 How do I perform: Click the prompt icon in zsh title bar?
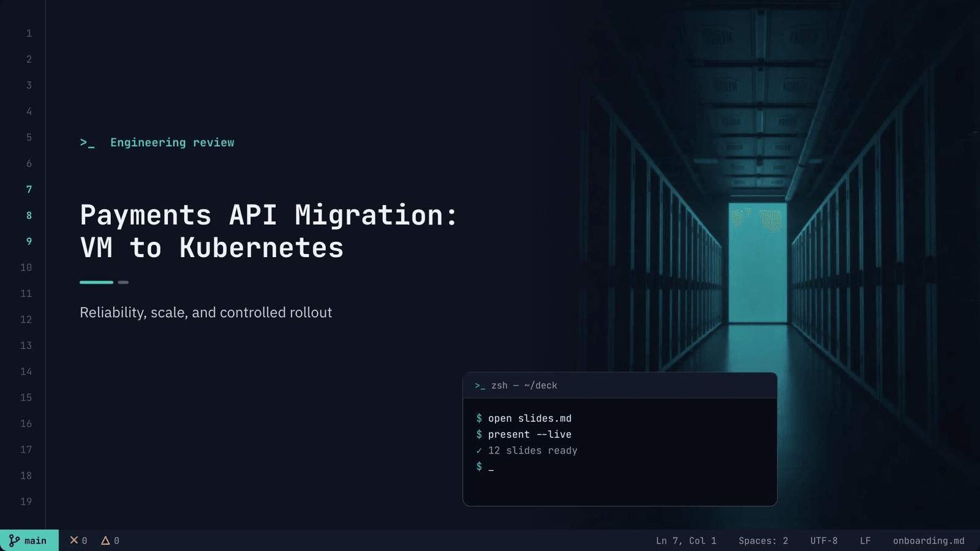pos(480,386)
